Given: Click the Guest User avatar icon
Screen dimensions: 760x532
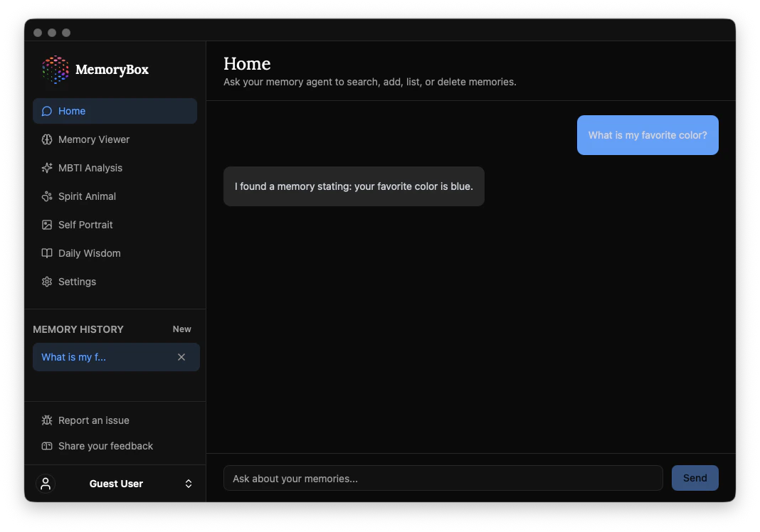Looking at the screenshot, I should click(46, 484).
